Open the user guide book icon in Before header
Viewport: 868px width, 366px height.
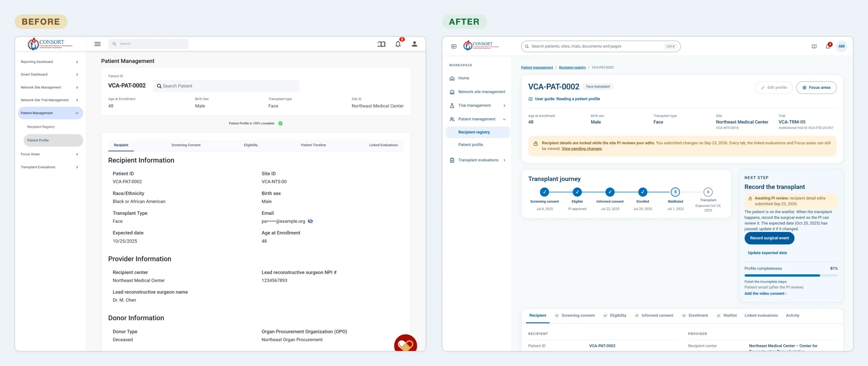point(382,44)
